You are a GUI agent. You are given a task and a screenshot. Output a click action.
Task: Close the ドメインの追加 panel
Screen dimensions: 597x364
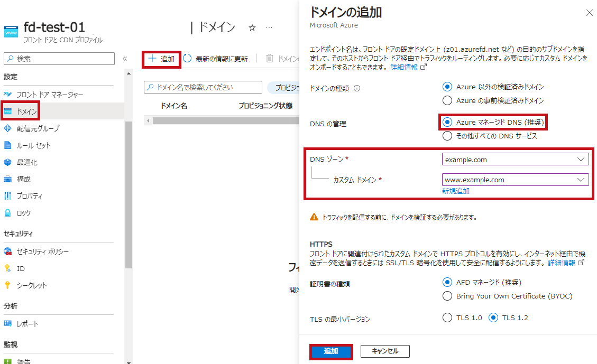coord(590,13)
